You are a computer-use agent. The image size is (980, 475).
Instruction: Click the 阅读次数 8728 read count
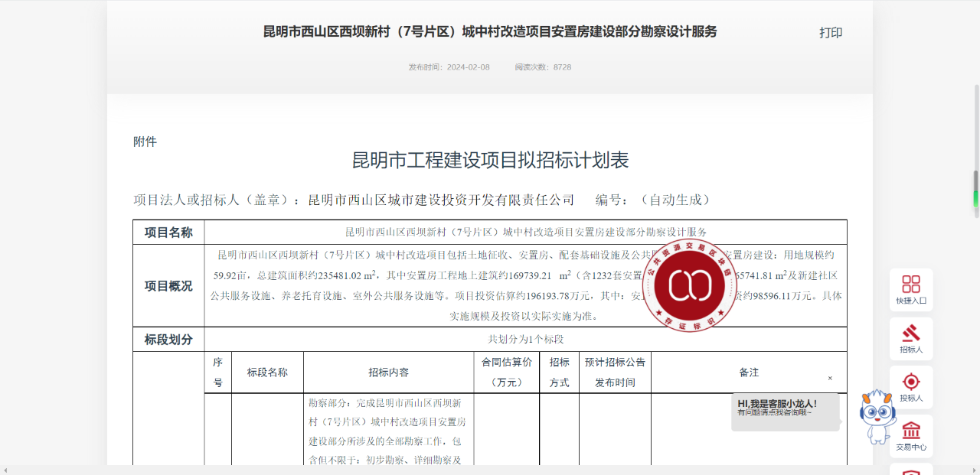coord(543,67)
